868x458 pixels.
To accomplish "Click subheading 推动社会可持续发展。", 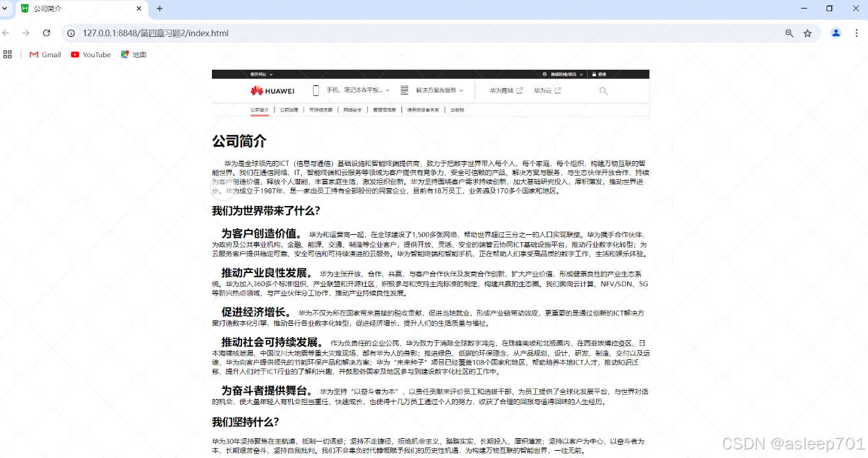I will [x=272, y=342].
